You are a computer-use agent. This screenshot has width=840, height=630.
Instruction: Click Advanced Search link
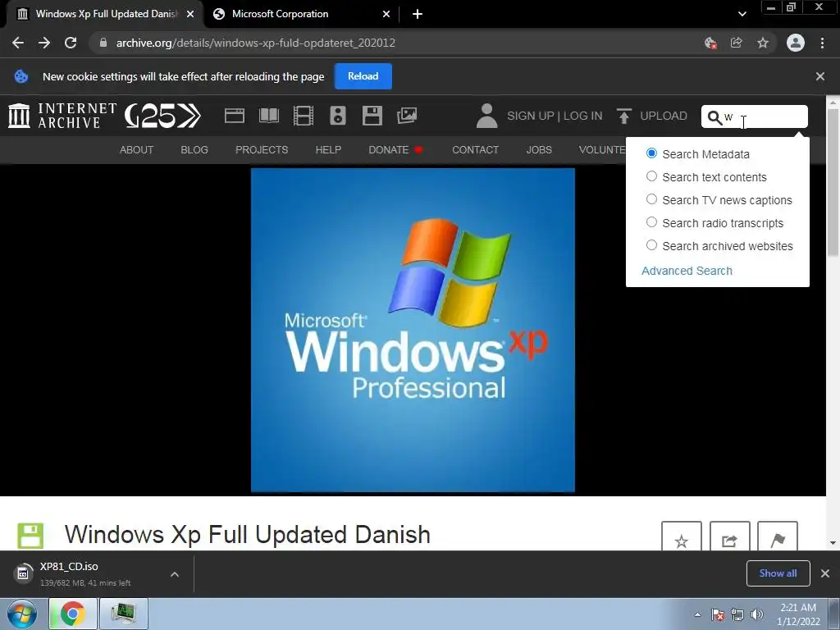coord(687,271)
